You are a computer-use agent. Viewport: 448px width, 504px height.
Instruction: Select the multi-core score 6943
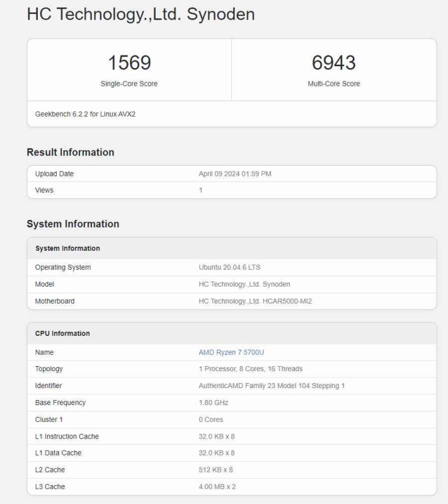333,62
